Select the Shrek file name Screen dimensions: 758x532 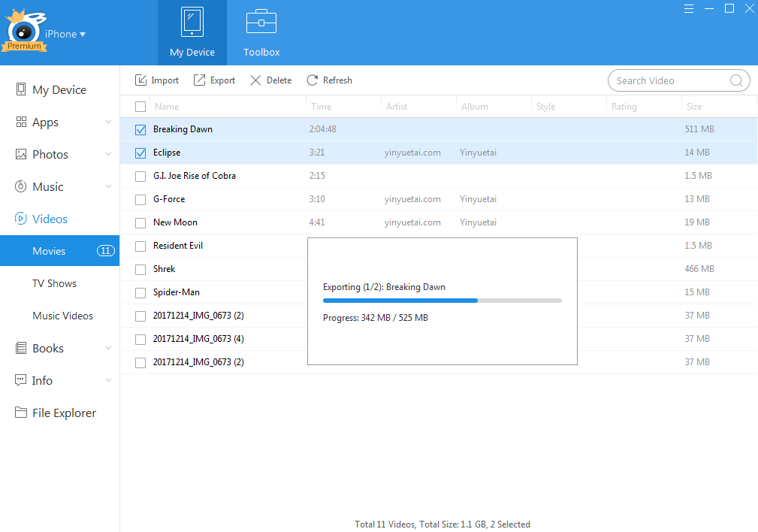click(x=164, y=269)
